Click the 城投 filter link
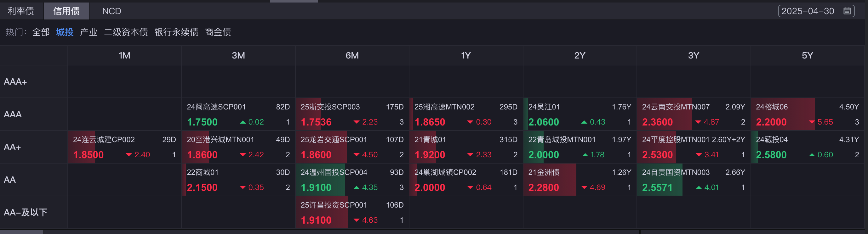 coord(65,32)
